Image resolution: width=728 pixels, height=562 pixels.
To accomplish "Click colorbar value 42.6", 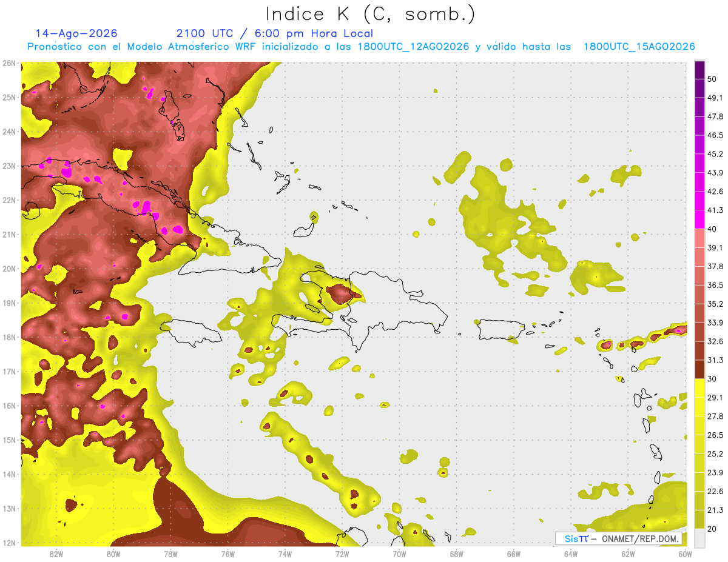I will 715,192.
